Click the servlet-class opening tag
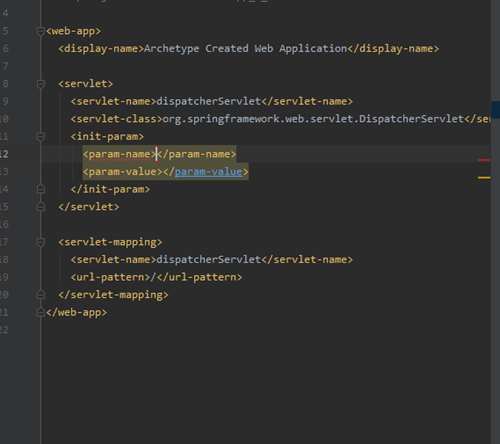The image size is (500, 444). 116,119
